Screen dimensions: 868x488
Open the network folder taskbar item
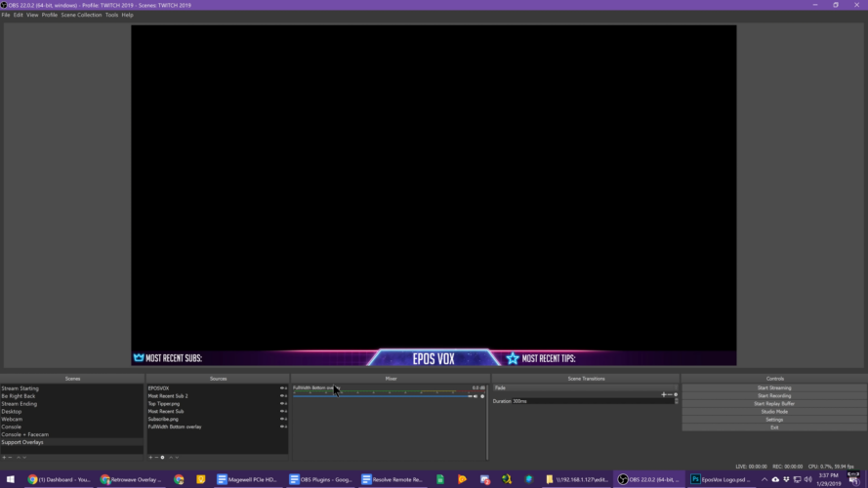point(577,479)
